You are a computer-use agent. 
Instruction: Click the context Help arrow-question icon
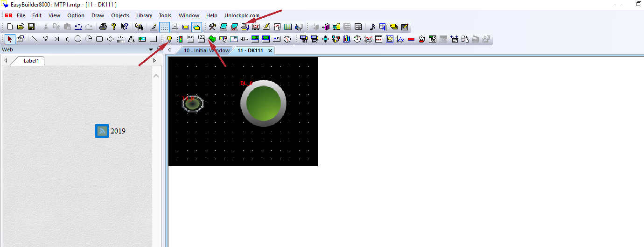pos(125,27)
